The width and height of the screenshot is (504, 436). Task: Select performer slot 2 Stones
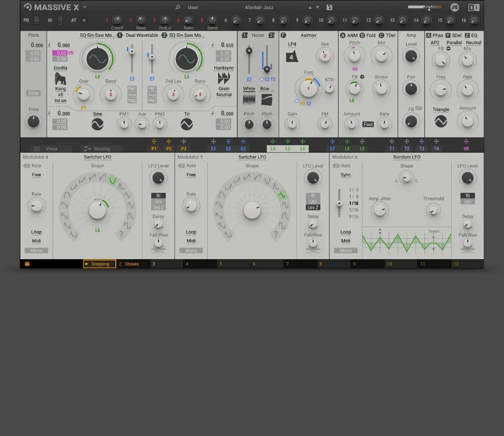pos(133,264)
